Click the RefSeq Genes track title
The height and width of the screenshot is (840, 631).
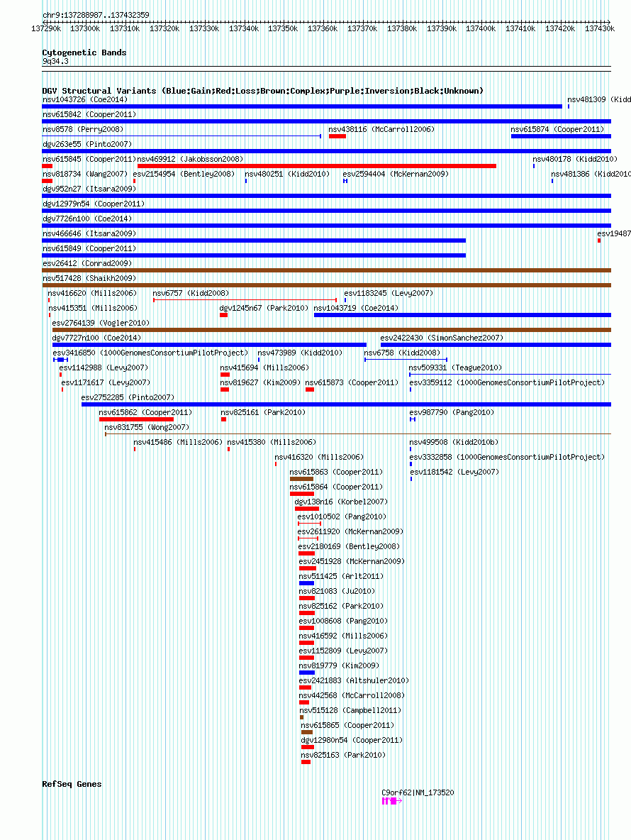click(x=72, y=784)
